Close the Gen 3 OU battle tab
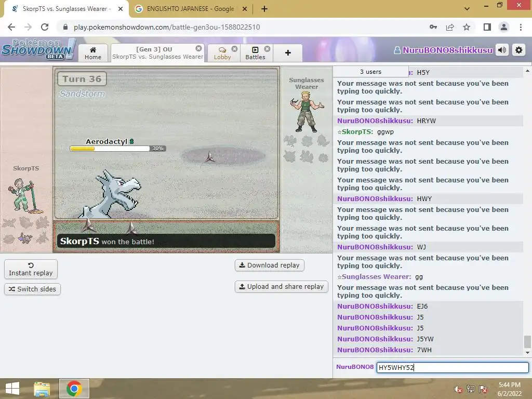The height and width of the screenshot is (399, 532). click(x=199, y=48)
